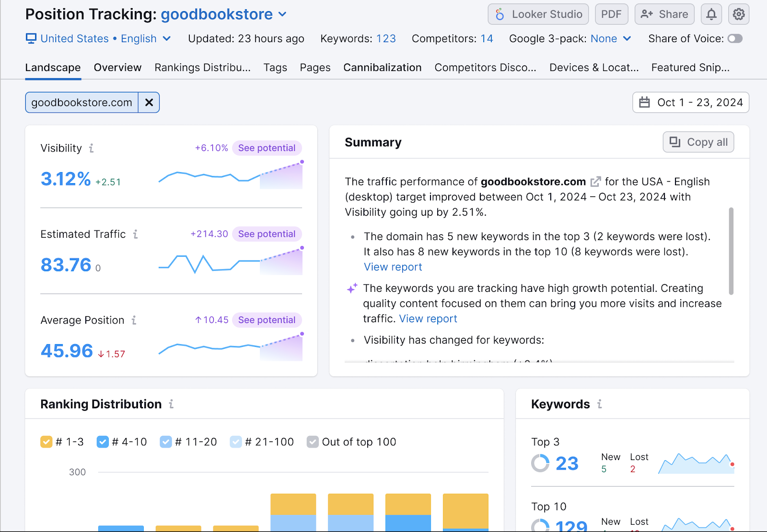Open goodbookstore.com external link icon
Screen dimensions: 767x532
[x=595, y=182]
